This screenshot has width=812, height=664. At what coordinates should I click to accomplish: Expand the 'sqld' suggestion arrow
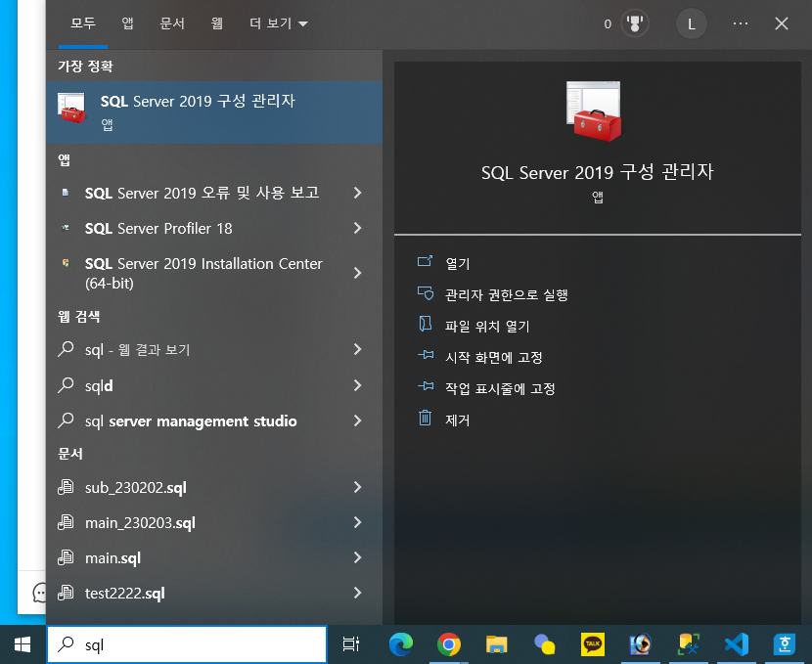coord(357,385)
